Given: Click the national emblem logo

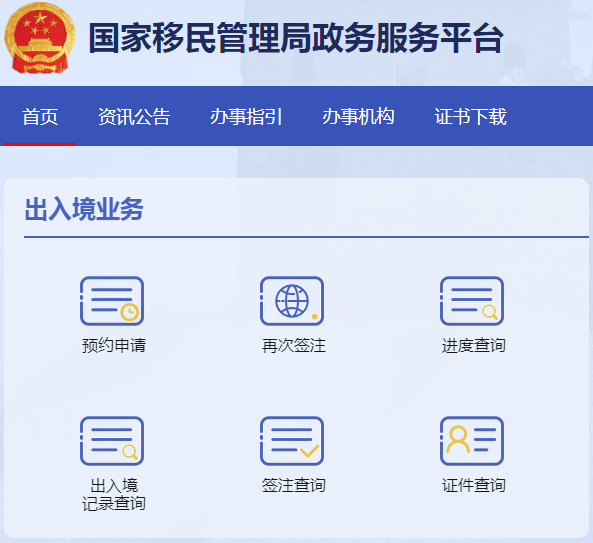Looking at the screenshot, I should [x=39, y=39].
